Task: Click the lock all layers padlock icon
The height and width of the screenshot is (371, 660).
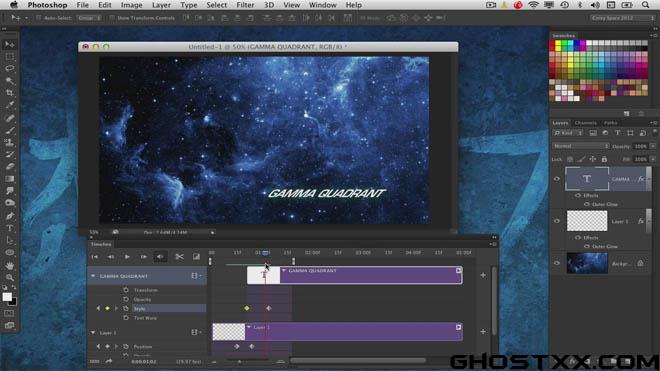Action: coord(604,159)
